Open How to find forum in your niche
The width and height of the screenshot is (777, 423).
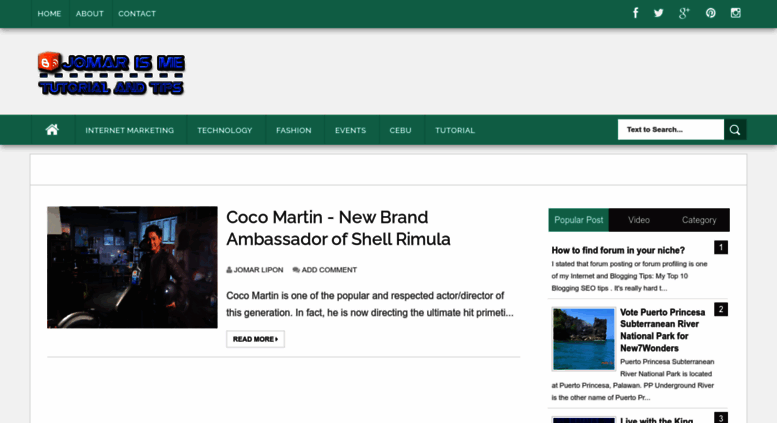618,251
